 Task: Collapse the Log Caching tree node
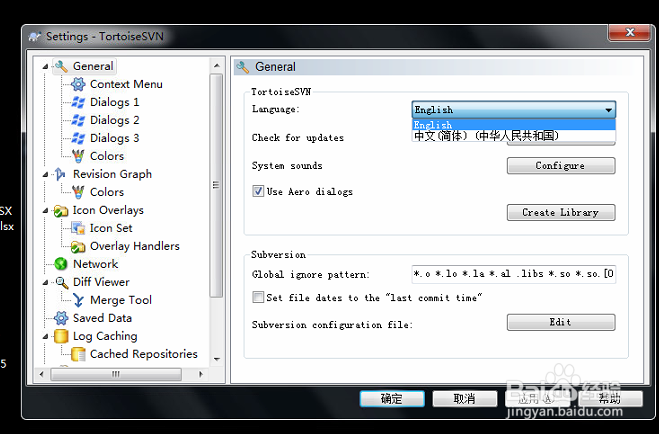(45, 336)
